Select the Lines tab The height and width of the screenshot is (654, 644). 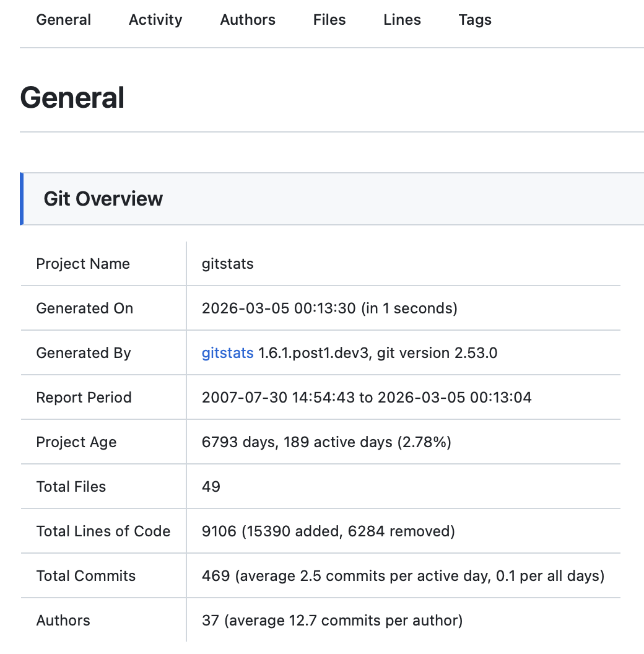pos(402,20)
